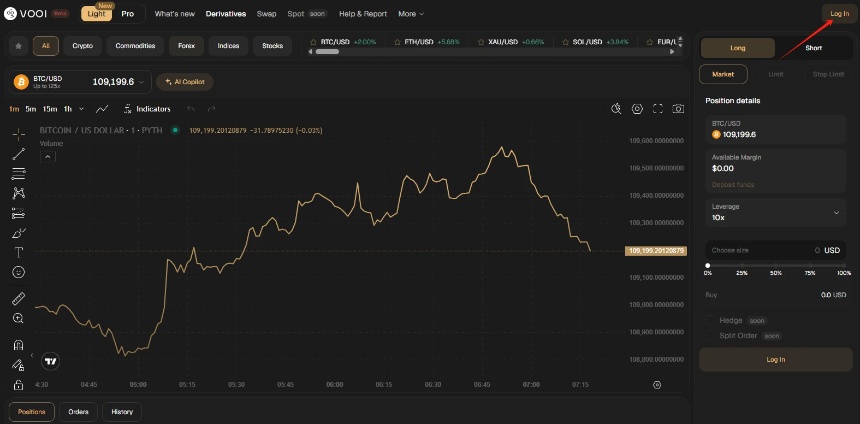
Task: Activate the zoom in tool
Action: pyautogui.click(x=18, y=318)
